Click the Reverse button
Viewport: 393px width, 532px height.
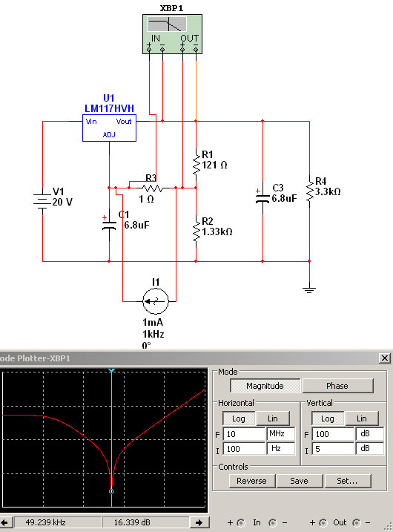[x=251, y=481]
